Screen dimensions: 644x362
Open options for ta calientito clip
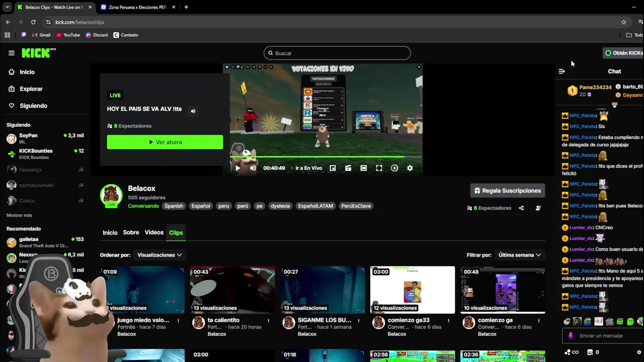click(x=268, y=320)
